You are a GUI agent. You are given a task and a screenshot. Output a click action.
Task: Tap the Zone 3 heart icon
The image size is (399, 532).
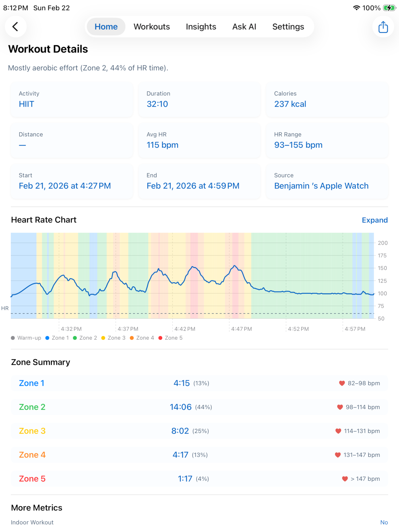[338, 431]
